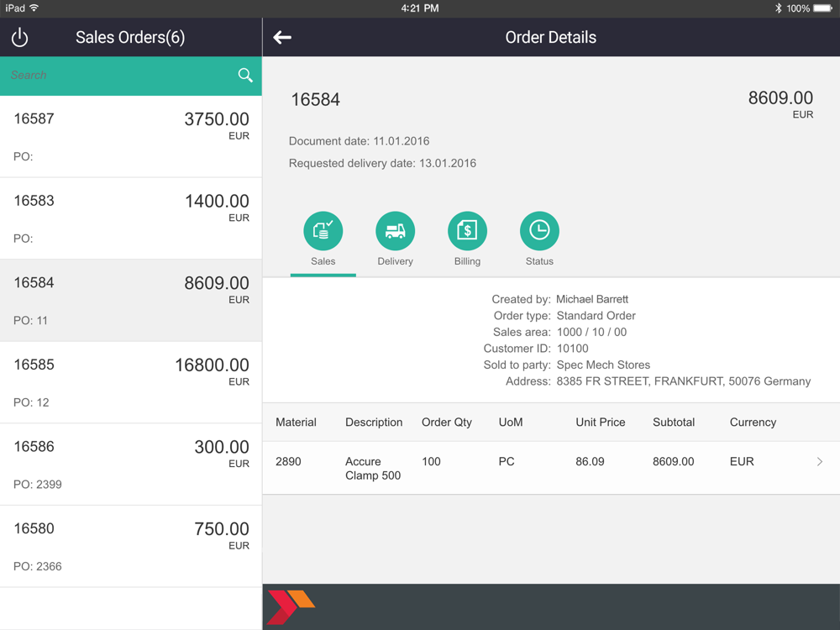Click the Description column header

(x=374, y=423)
